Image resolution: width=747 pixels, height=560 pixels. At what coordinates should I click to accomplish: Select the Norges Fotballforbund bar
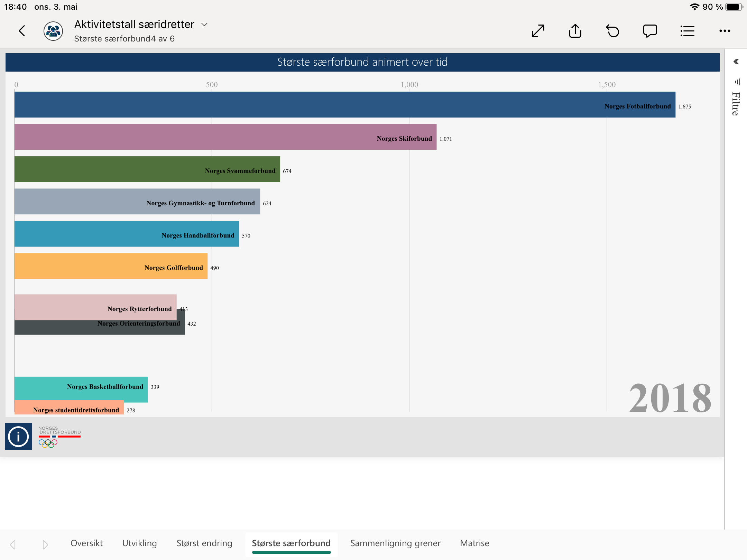tap(345, 104)
